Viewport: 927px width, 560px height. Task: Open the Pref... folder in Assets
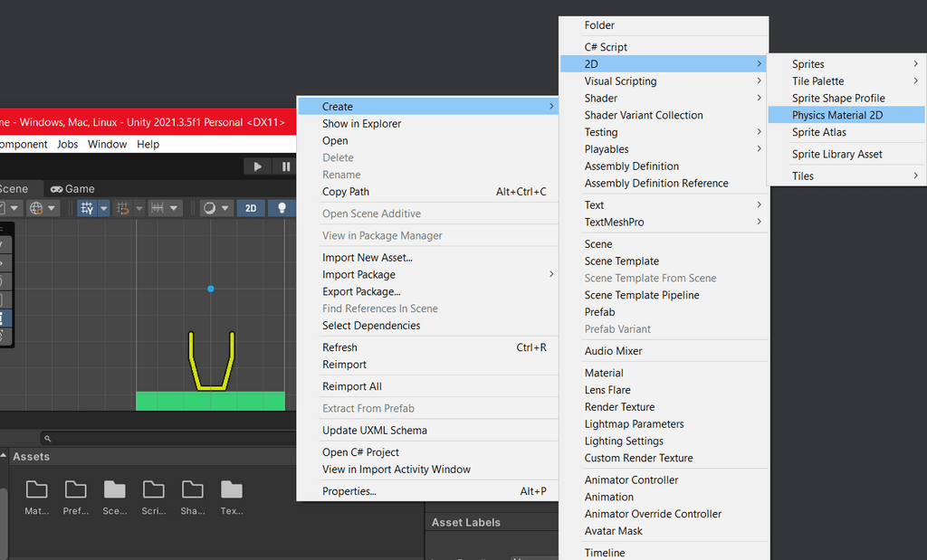pyautogui.click(x=76, y=498)
